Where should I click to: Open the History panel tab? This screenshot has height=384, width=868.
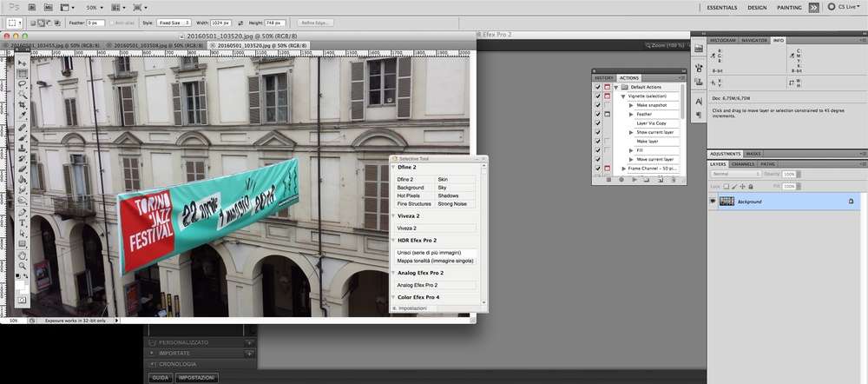tap(603, 77)
